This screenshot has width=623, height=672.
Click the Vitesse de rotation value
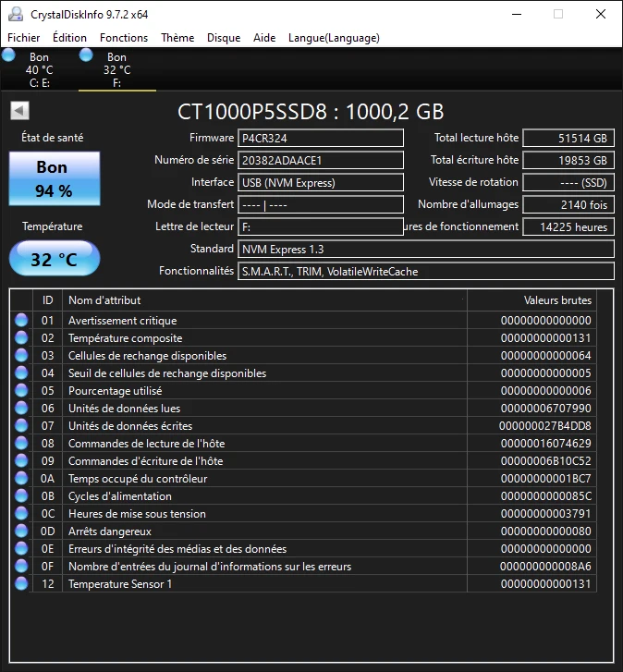pos(568,183)
